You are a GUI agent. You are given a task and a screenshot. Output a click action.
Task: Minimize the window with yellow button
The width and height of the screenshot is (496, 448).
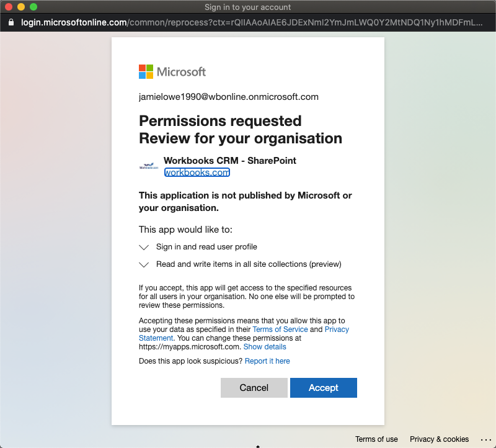pos(21,7)
